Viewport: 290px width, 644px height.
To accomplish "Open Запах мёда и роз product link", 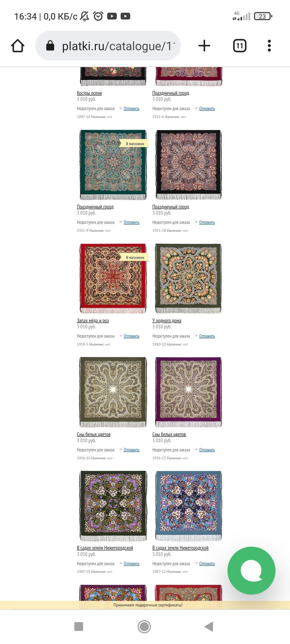I will [x=93, y=321].
